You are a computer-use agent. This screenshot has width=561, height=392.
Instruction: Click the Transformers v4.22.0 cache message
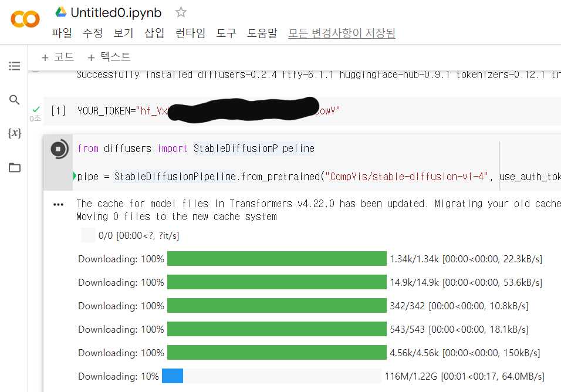click(x=319, y=204)
